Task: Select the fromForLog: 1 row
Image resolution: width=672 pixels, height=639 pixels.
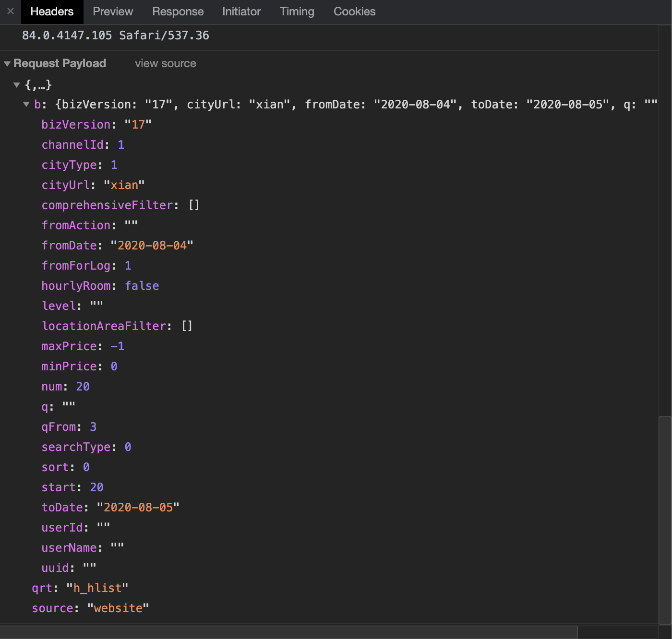Action: point(86,266)
